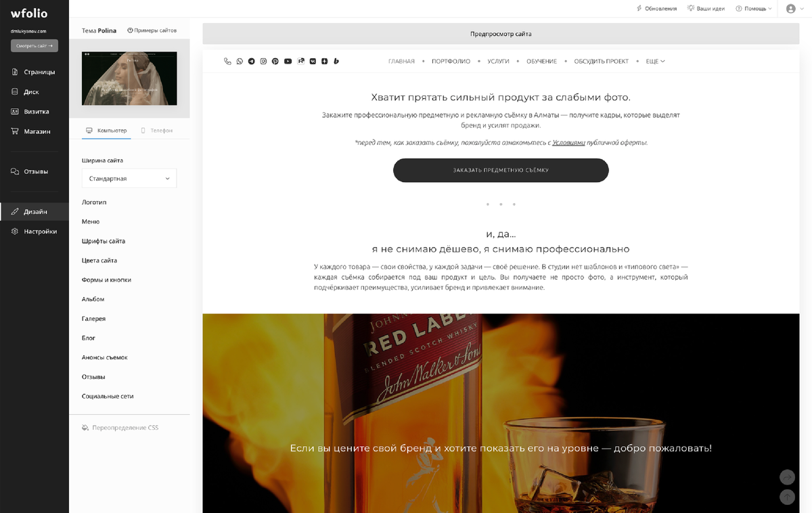Open the Ширина сайта dropdown showing Стандартная
The height and width of the screenshot is (513, 812).
129,178
